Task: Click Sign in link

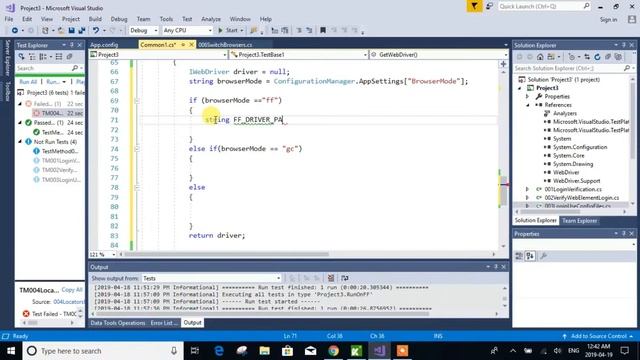Action: [608, 20]
